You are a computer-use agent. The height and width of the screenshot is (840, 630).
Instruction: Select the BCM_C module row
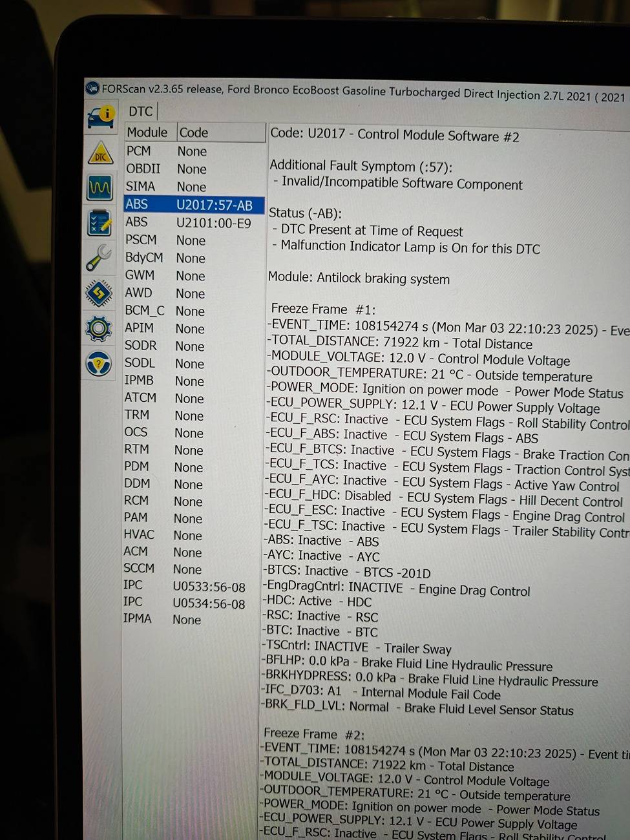point(194,311)
